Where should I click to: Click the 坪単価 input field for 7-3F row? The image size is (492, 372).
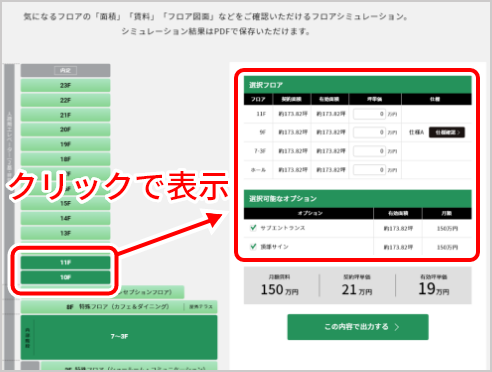click(369, 151)
